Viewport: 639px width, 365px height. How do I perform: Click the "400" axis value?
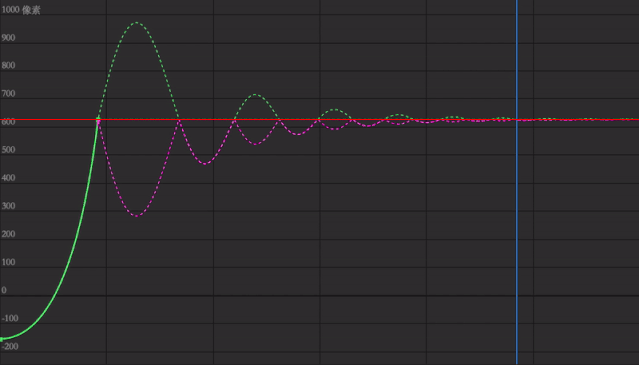[x=9, y=178]
